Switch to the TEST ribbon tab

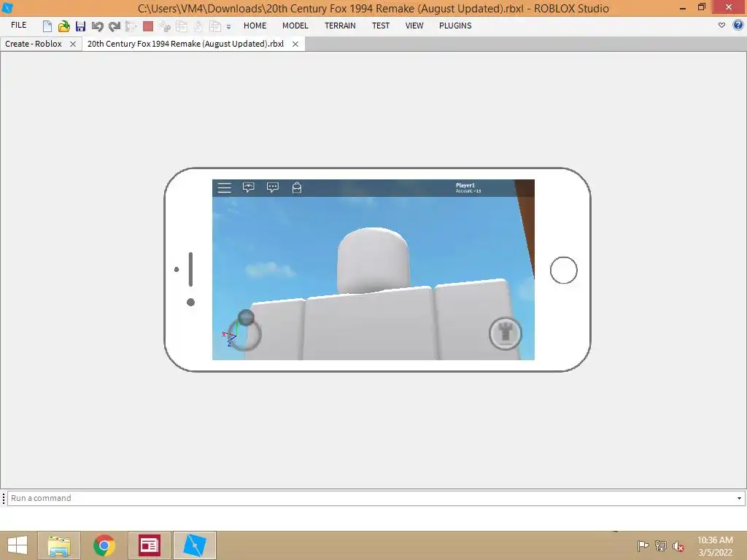point(381,26)
